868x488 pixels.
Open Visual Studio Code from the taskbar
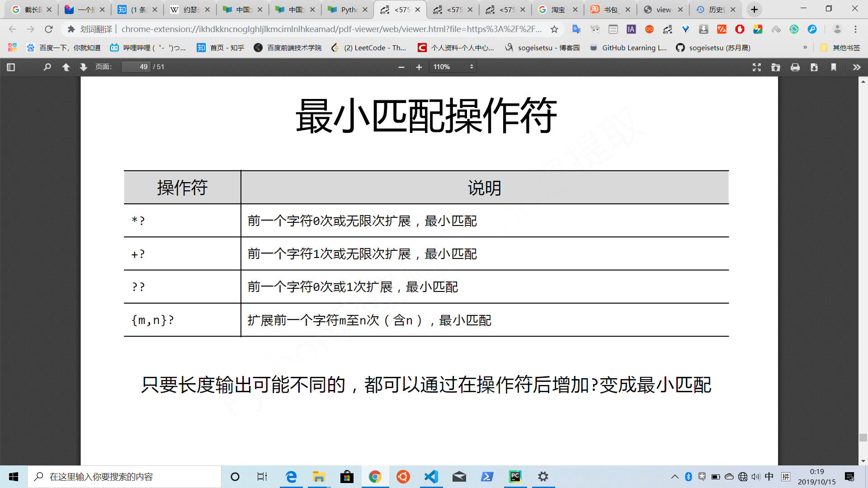pyautogui.click(x=431, y=477)
